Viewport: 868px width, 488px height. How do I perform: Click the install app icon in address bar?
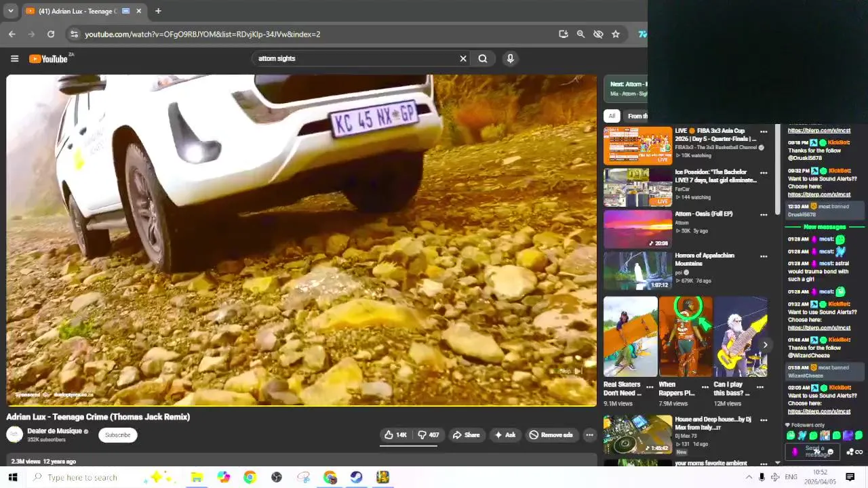563,34
